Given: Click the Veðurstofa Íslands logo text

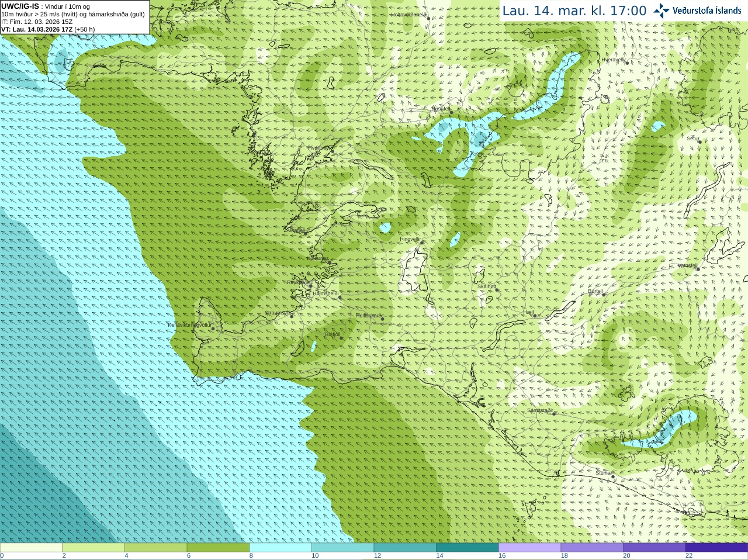Looking at the screenshot, I should click(707, 11).
